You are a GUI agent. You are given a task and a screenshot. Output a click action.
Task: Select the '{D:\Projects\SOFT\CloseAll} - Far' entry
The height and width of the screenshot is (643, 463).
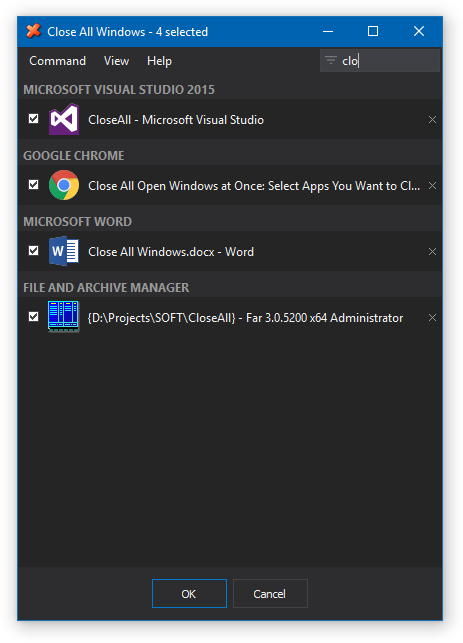(230, 317)
